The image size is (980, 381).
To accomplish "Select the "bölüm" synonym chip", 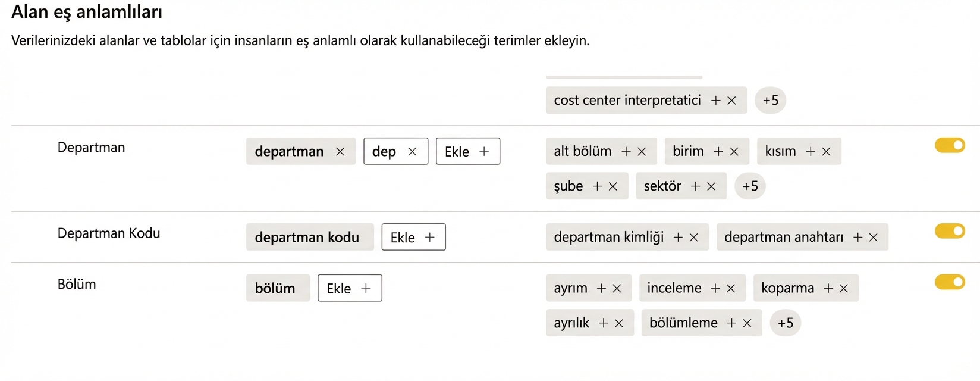I will [x=277, y=288].
